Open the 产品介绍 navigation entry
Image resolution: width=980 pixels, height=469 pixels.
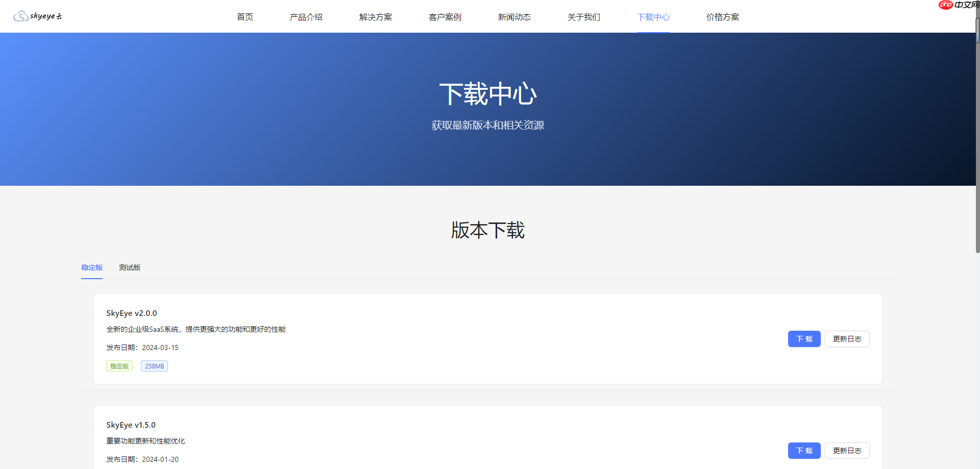click(x=306, y=17)
